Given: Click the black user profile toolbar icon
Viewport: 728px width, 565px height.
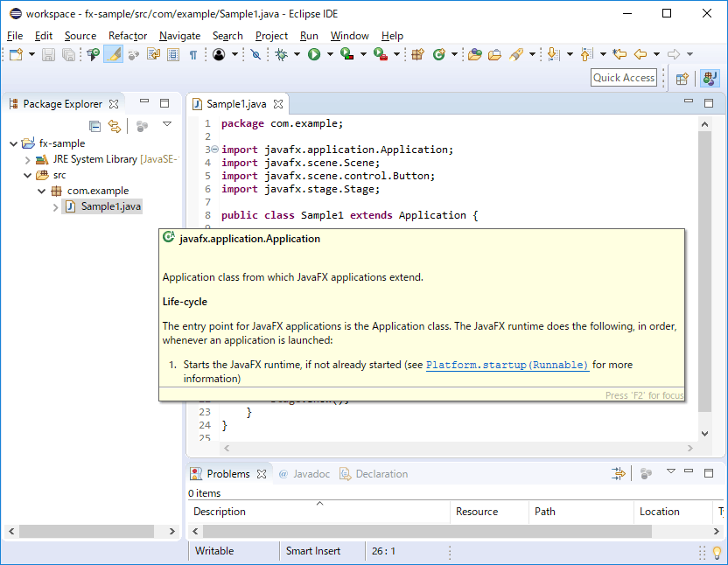Looking at the screenshot, I should coord(219,54).
